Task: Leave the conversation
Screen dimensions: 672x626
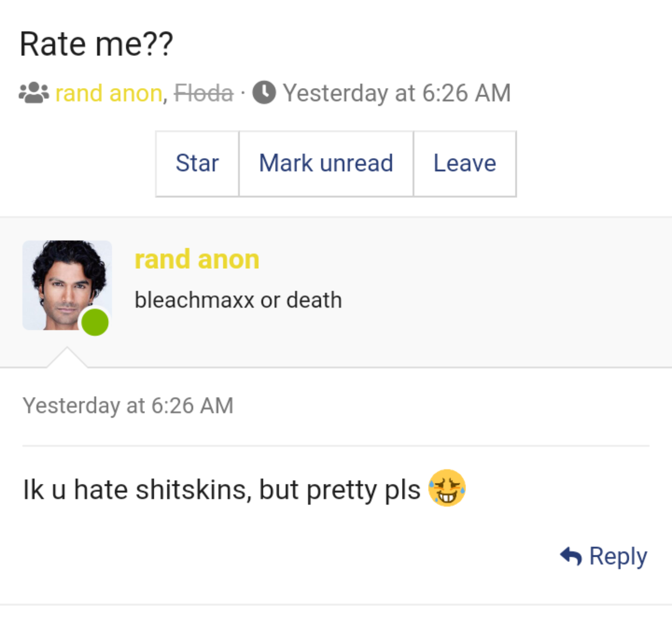Action: 465,163
